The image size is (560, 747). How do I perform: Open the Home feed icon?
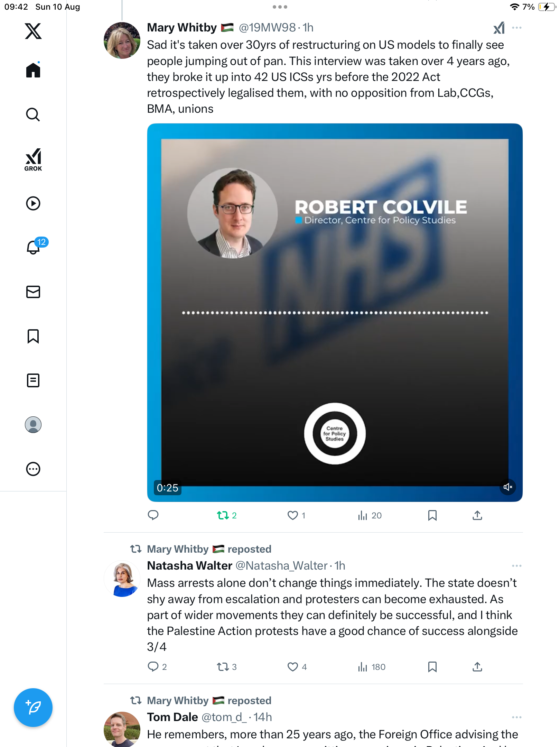point(33,70)
